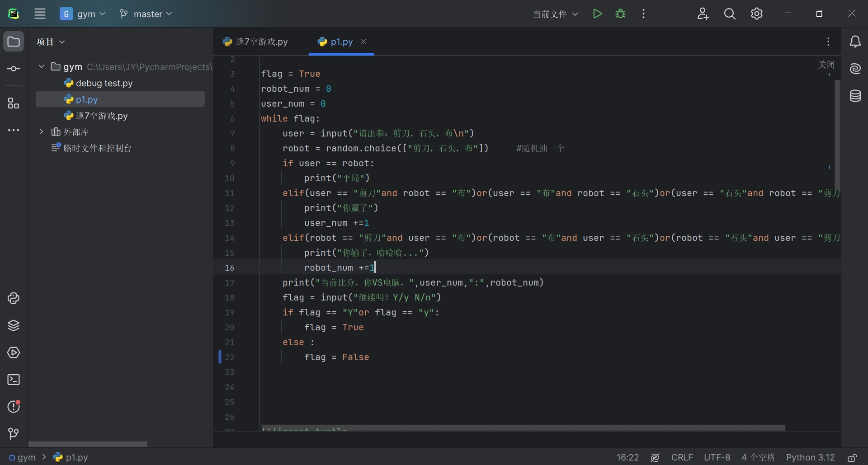Change 4 个空格 indent setting
The width and height of the screenshot is (868, 465).
[758, 457]
